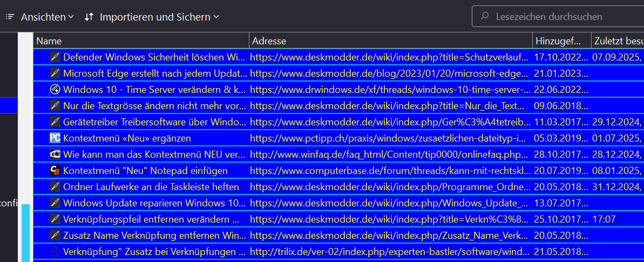This screenshot has width=644, height=262.
Task: Click added date 22.06.2022
Action: (x=561, y=89)
